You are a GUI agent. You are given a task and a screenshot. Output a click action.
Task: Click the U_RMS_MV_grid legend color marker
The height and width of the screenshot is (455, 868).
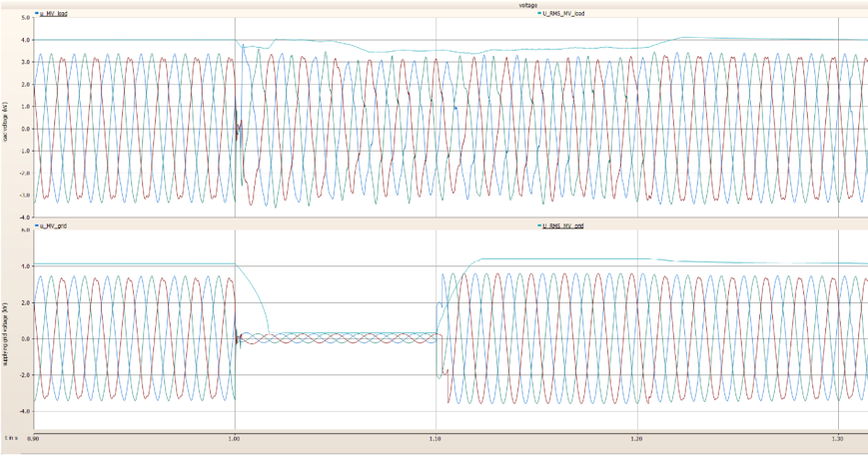[x=538, y=227]
